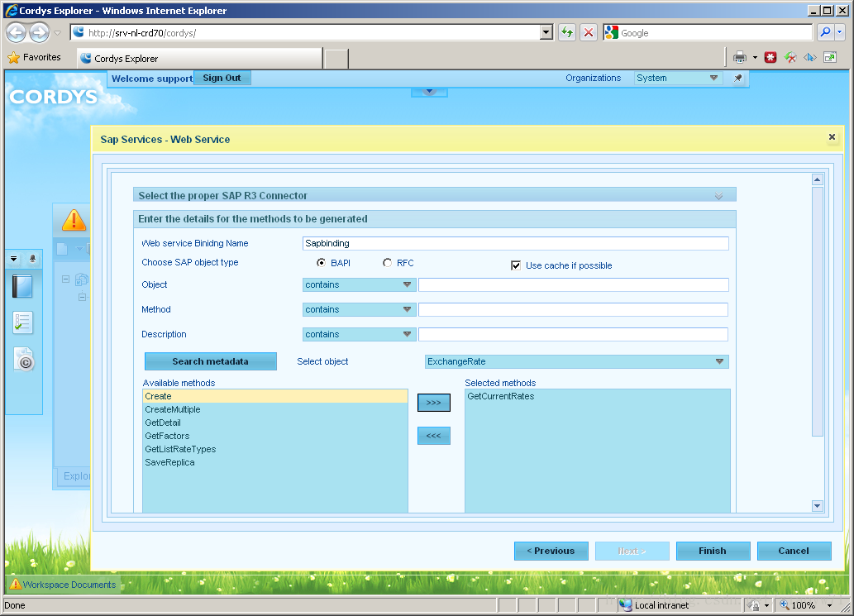Click the printer icon in the command bar
The width and height of the screenshot is (854, 616).
740,57
